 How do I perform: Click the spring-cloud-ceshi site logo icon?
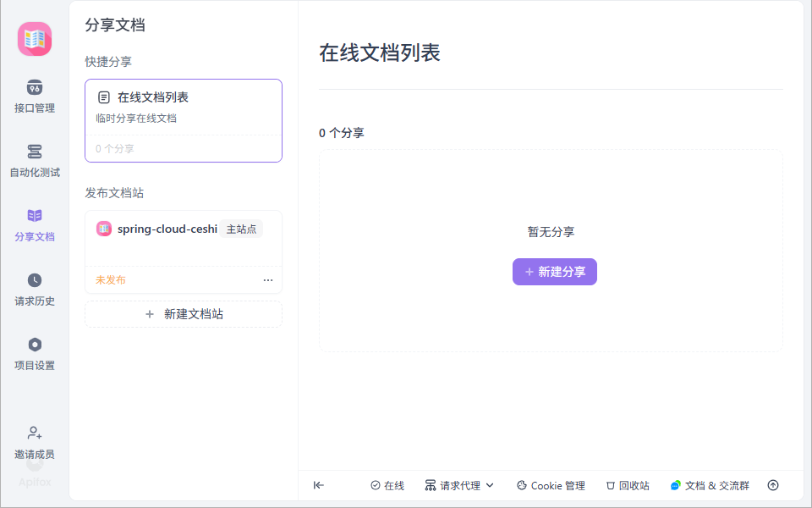(104, 229)
